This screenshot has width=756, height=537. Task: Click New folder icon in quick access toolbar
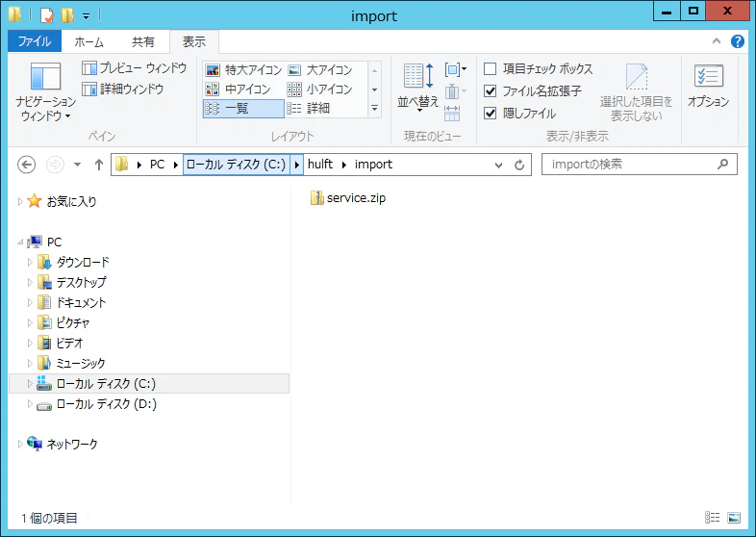67,15
